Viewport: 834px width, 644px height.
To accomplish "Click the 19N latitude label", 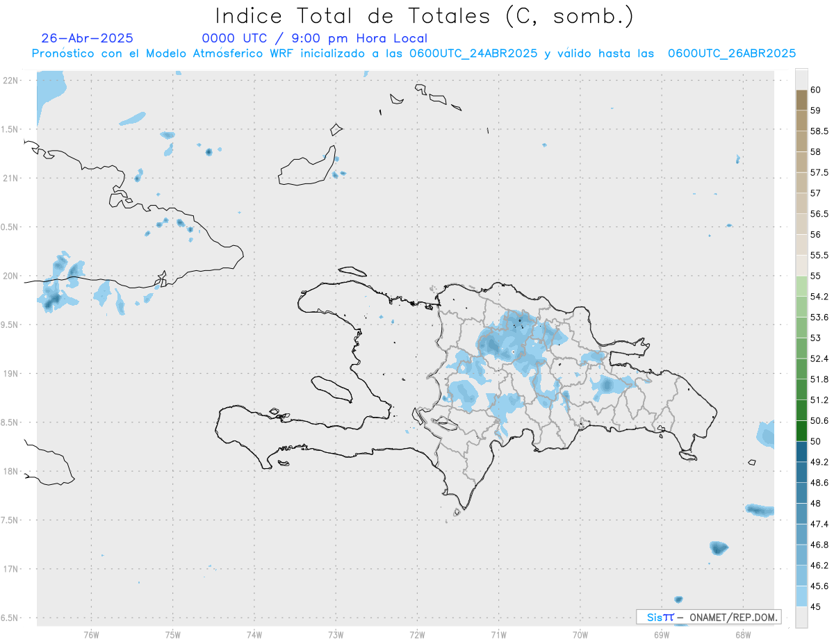I will (10, 374).
